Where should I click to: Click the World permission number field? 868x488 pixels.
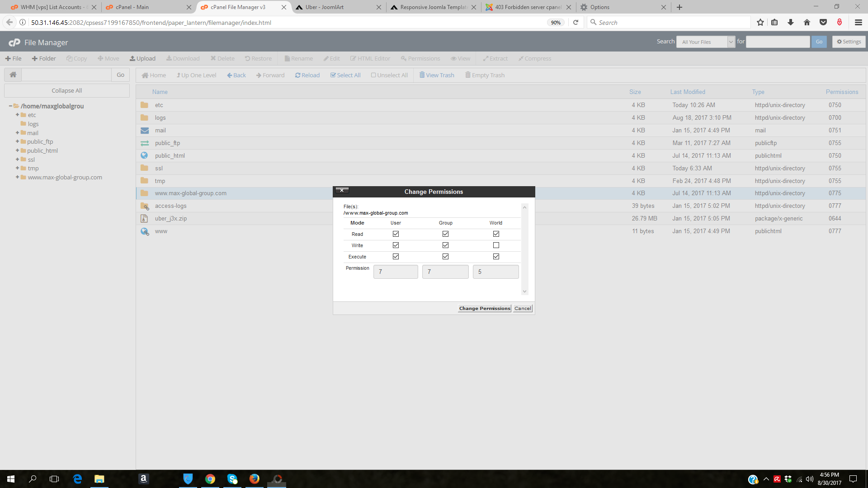(x=495, y=272)
